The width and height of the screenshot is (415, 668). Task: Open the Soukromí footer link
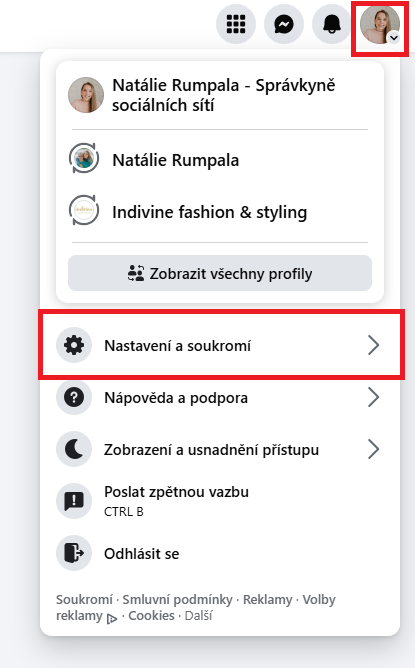pyautogui.click(x=84, y=599)
